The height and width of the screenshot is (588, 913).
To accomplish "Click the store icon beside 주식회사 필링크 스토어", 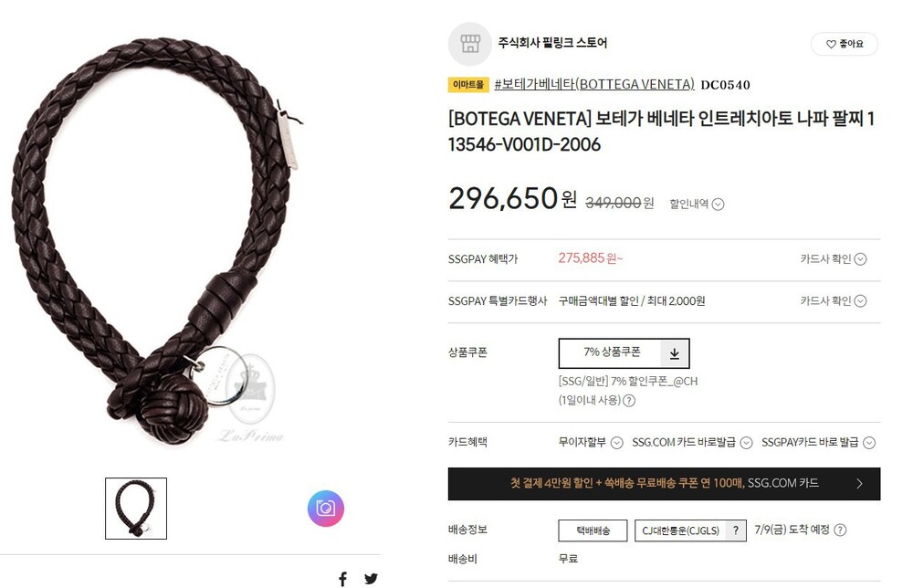I will coord(470,44).
